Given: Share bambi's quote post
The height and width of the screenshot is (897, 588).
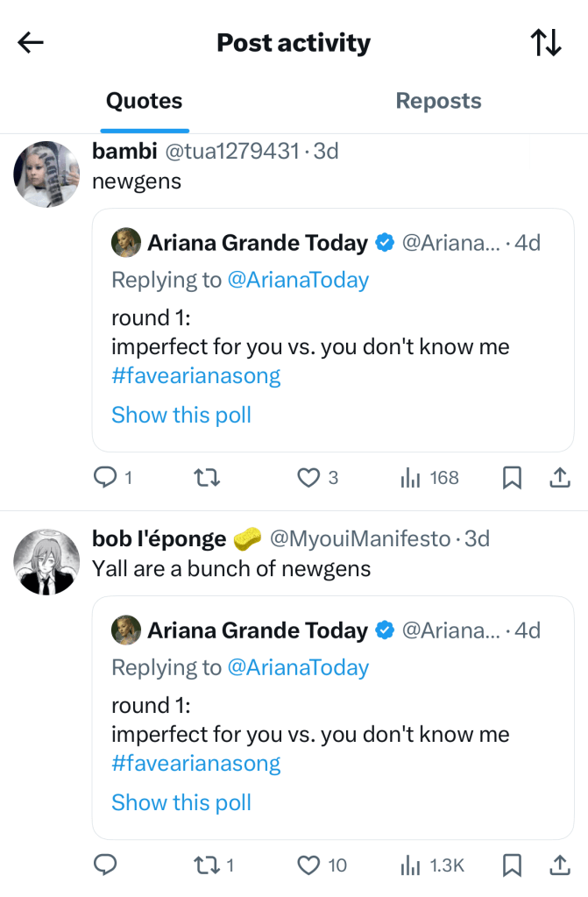Looking at the screenshot, I should [560, 477].
